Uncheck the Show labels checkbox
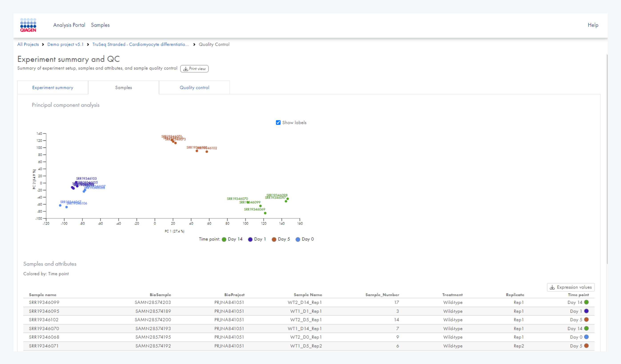This screenshot has width=621, height=364. [278, 123]
